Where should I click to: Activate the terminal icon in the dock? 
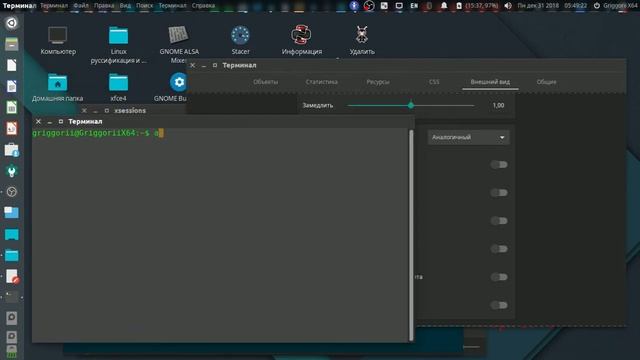[x=11, y=298]
